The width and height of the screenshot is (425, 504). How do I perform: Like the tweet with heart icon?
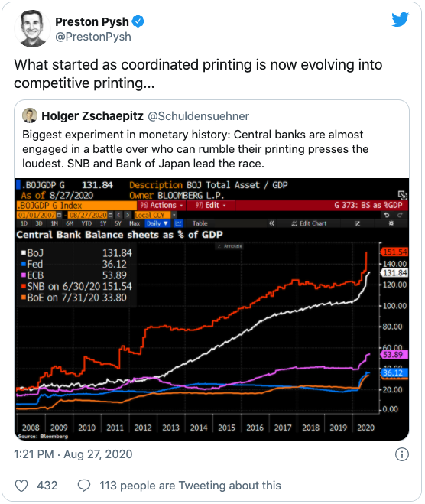tap(21, 486)
